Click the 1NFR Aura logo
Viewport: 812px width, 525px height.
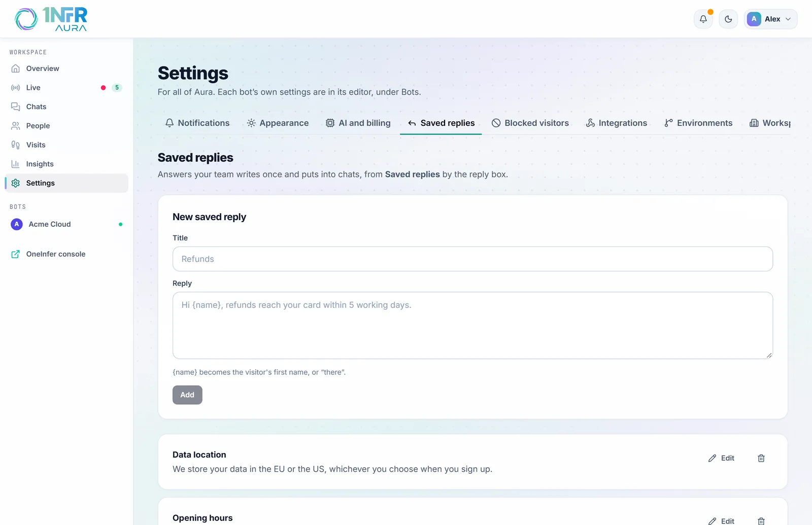coord(51,19)
